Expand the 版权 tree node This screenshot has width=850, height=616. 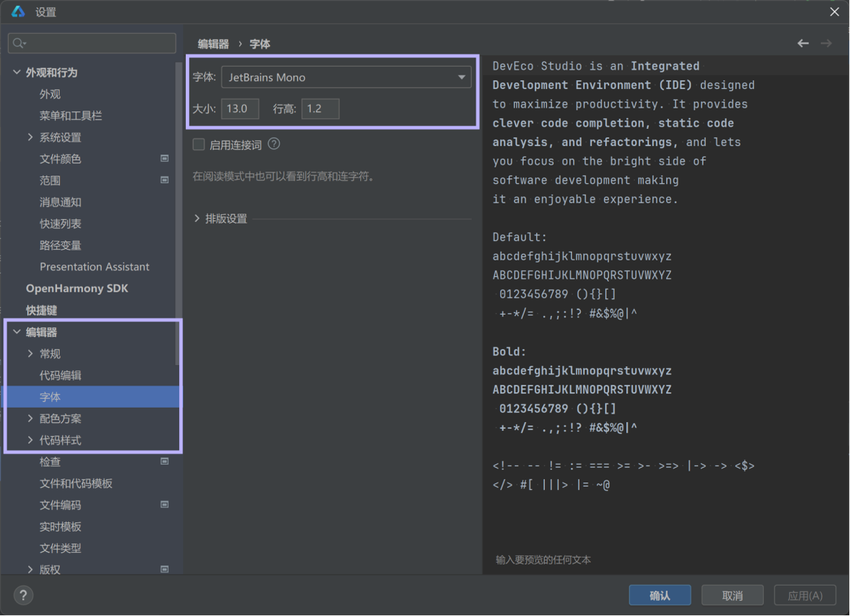click(31, 569)
